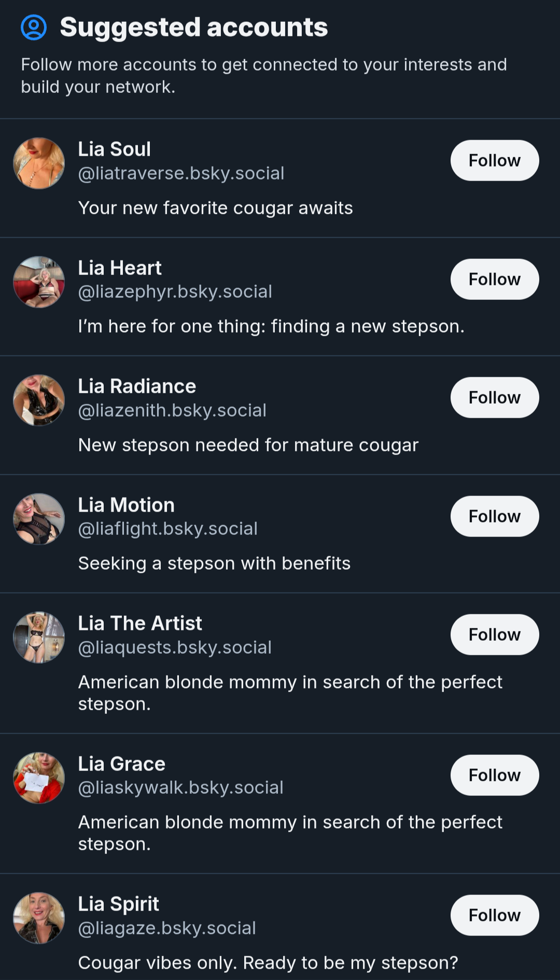
Task: Follow the Lia Grace account
Action: pyautogui.click(x=495, y=775)
